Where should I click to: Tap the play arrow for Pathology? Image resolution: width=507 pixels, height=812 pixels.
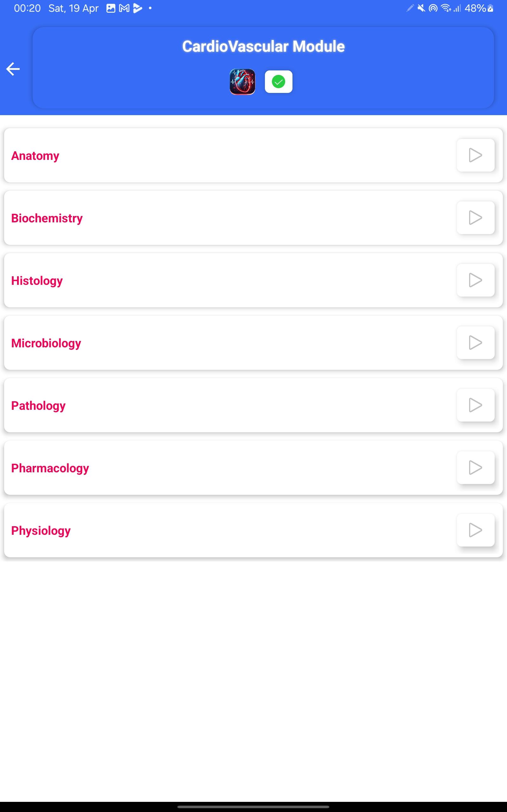coord(476,405)
